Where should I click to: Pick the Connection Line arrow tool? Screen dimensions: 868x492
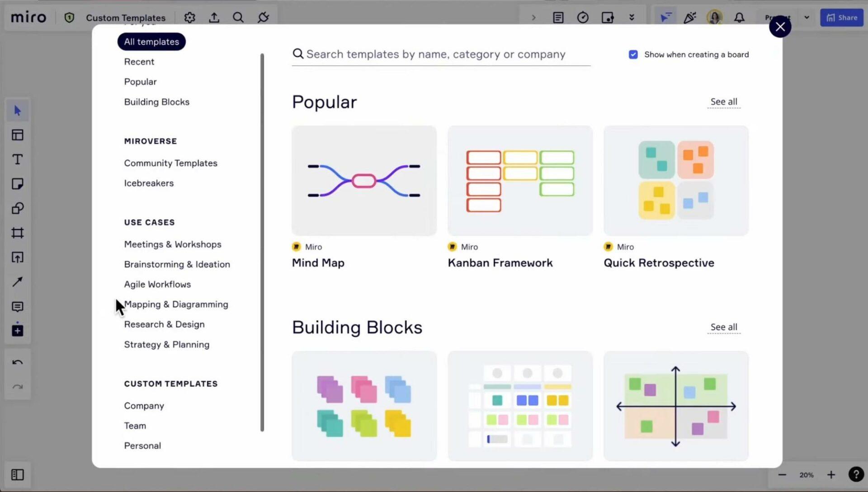point(17,282)
